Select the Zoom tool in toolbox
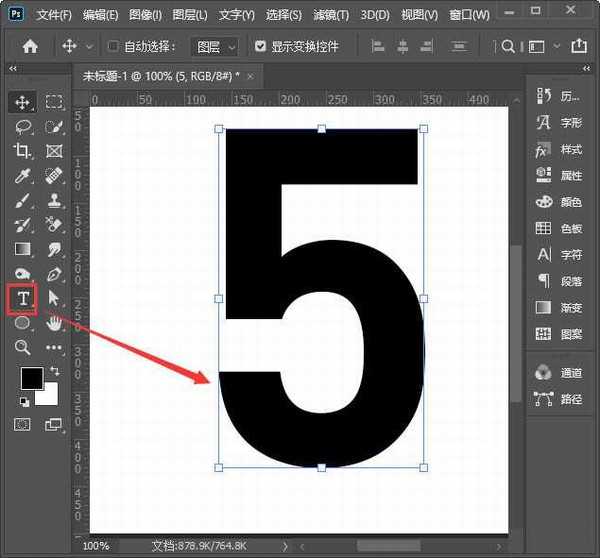600x558 pixels. tap(22, 347)
